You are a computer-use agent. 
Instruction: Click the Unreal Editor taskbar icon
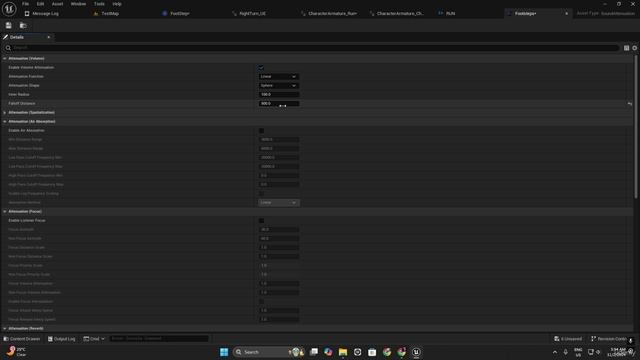416,352
